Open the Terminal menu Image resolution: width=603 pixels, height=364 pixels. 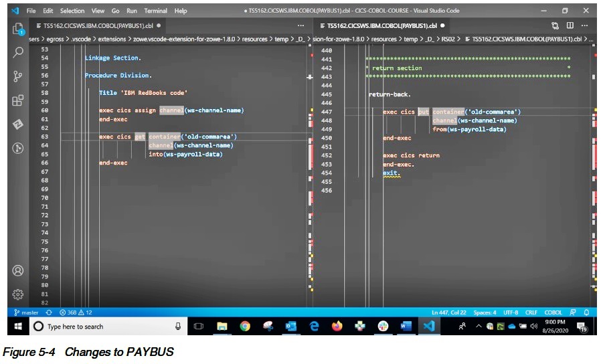(x=156, y=11)
